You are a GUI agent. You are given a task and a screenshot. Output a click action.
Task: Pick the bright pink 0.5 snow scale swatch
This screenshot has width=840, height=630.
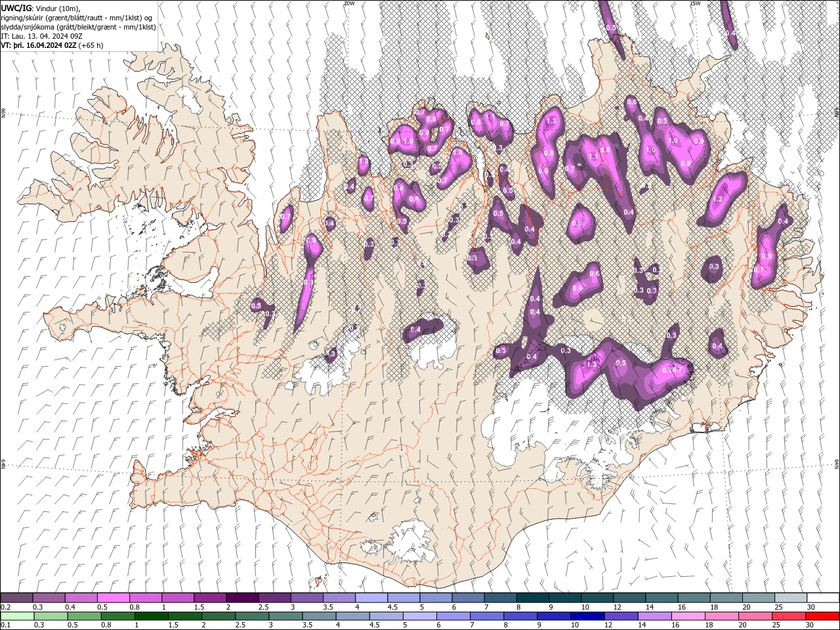pos(113,598)
